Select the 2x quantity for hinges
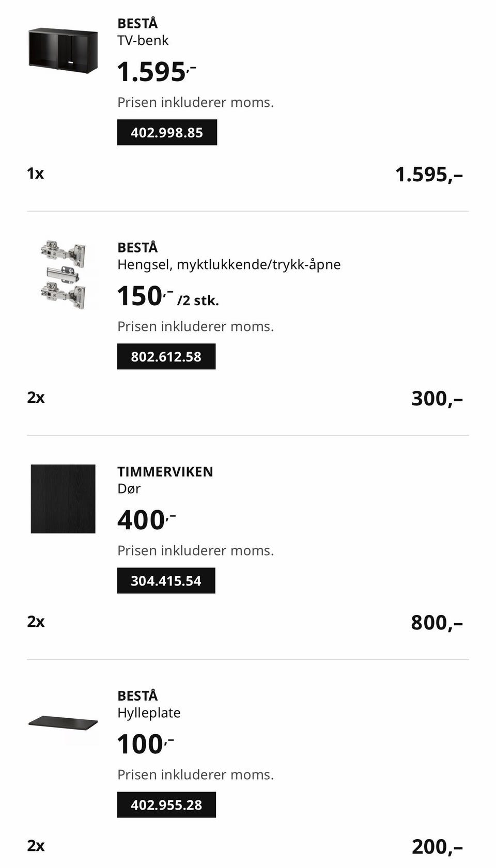Screen dimensions: 496x868 (x=36, y=398)
